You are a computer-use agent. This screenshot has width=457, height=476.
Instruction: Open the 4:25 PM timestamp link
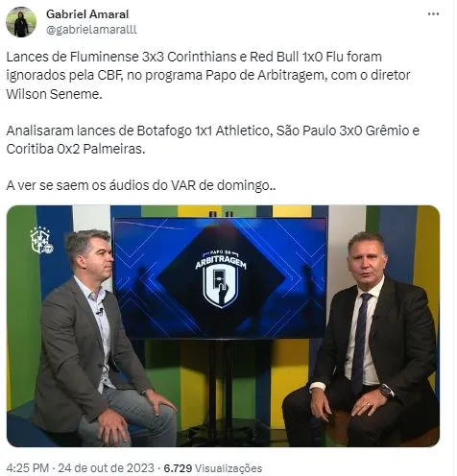click(x=28, y=468)
